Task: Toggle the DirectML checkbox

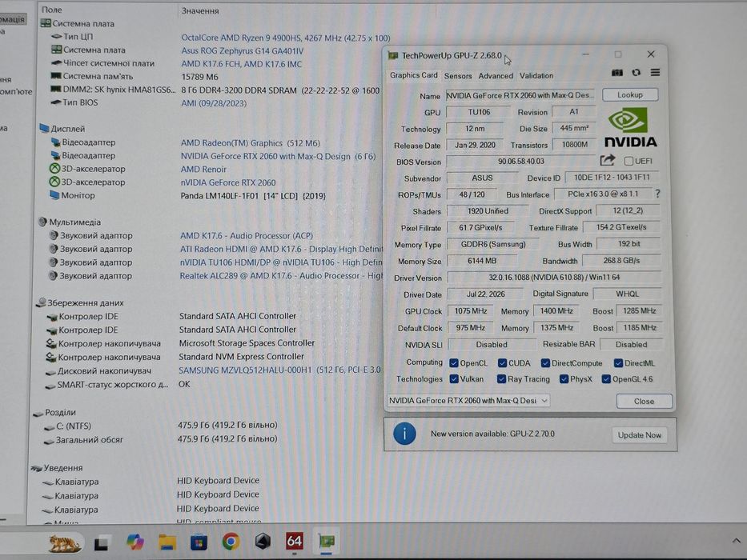Action: pos(618,363)
